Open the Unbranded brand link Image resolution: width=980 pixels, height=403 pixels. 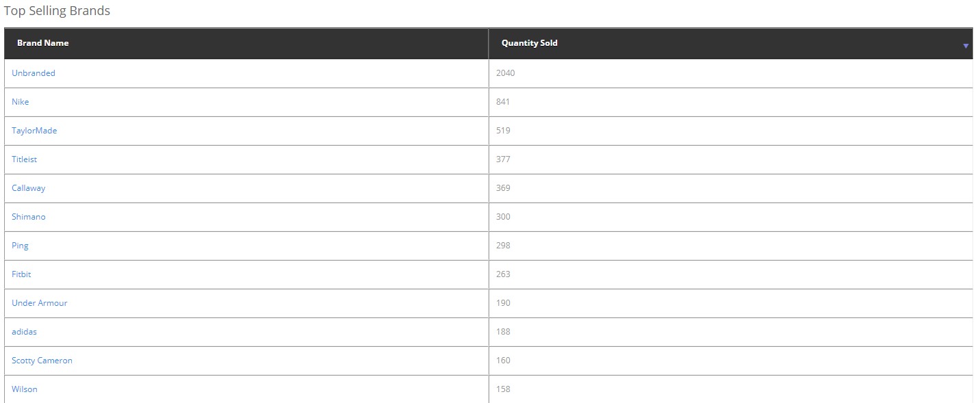[x=34, y=73]
